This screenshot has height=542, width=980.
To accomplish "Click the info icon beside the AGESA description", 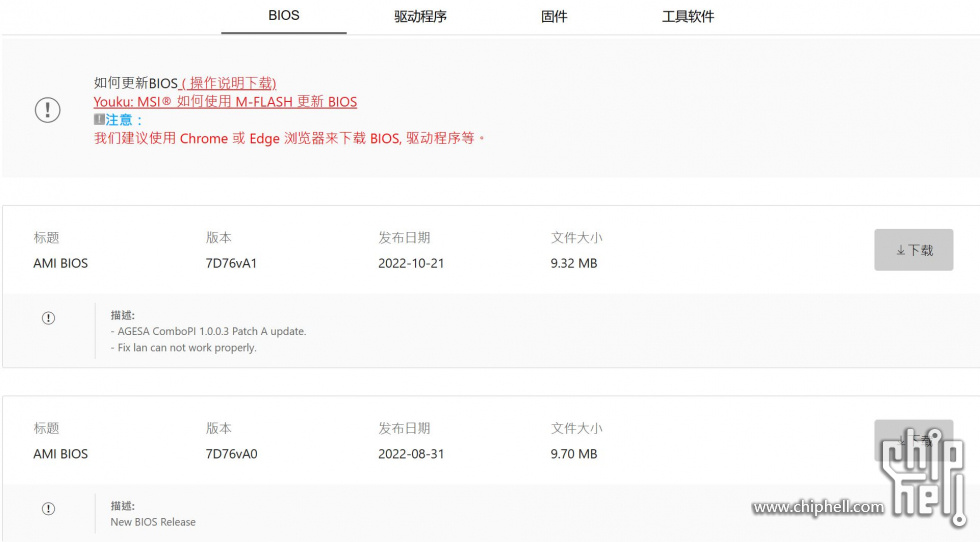I will 48,318.
